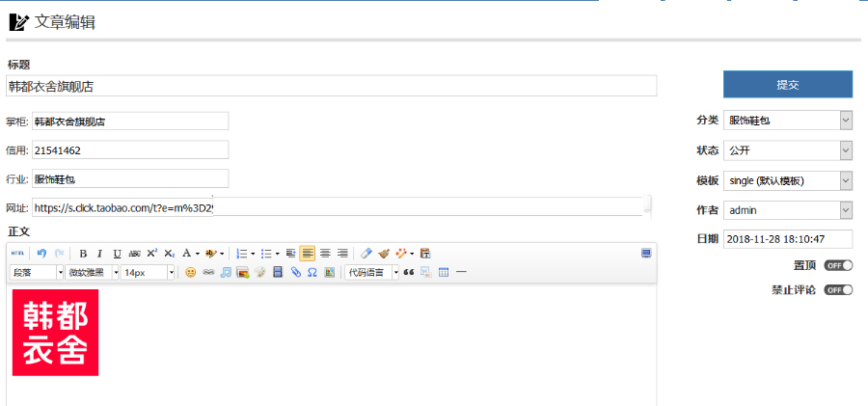Screen dimensions: 868x406
Task: Click the 掌柜 input field
Action: pos(130,122)
